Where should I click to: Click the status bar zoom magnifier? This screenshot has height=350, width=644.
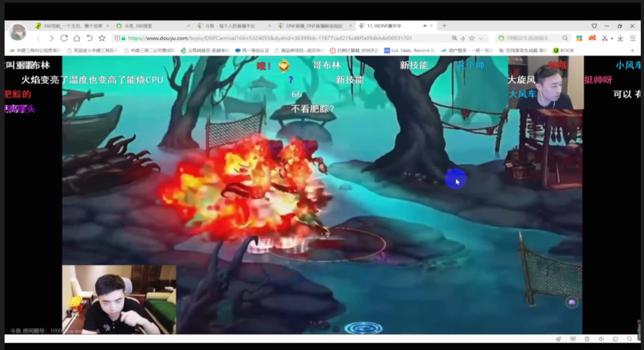pyautogui.click(x=629, y=339)
